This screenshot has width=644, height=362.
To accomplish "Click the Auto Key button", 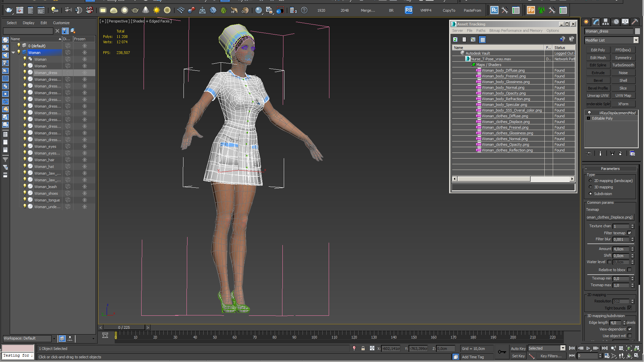I will (518, 349).
